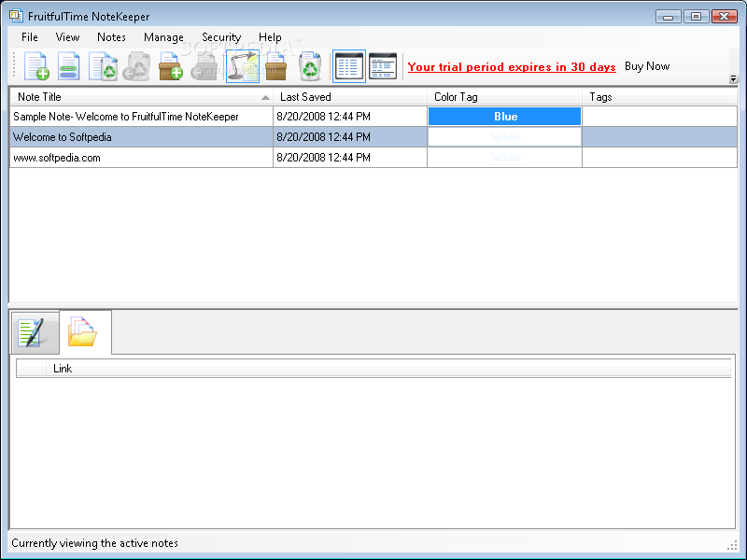This screenshot has height=560, width=747.
Task: Select White color tag of www.softpedia.com
Action: click(x=504, y=158)
